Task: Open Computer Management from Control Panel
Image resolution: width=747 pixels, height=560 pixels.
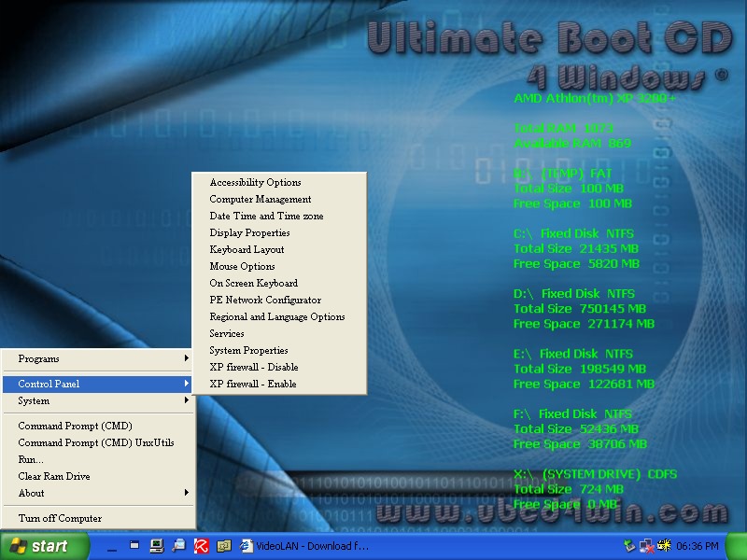Action: 261,199
